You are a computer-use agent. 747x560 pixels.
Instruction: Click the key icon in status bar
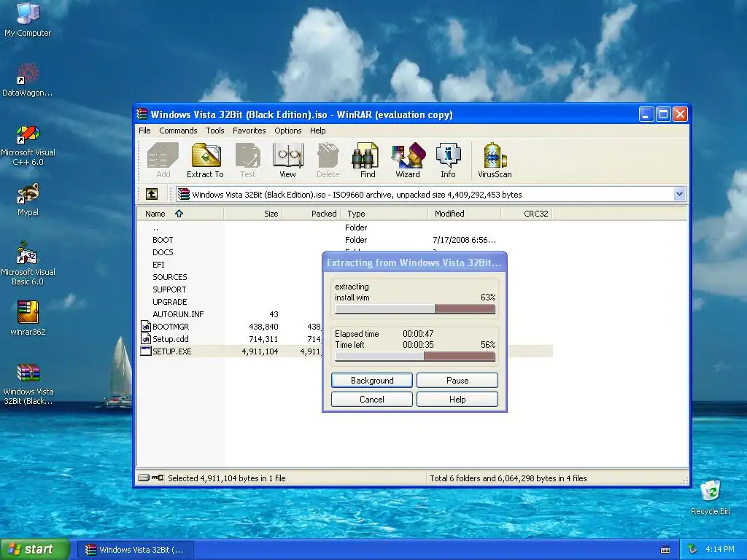pyautogui.click(x=158, y=478)
